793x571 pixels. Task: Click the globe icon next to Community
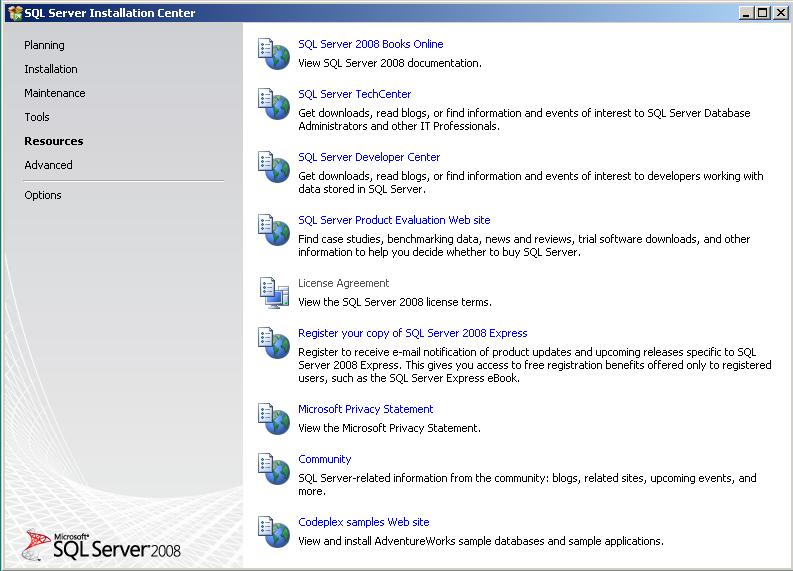coord(274,469)
